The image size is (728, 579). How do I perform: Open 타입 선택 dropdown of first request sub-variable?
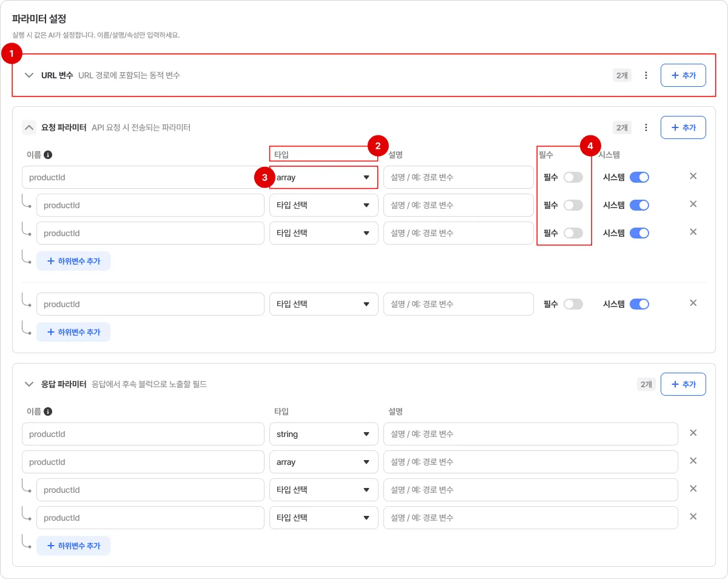tap(324, 205)
